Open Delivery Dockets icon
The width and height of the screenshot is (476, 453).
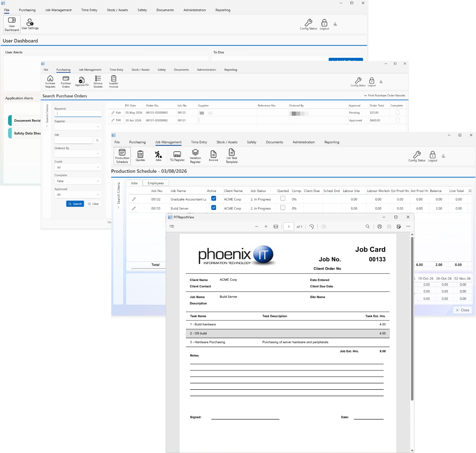[x=98, y=81]
